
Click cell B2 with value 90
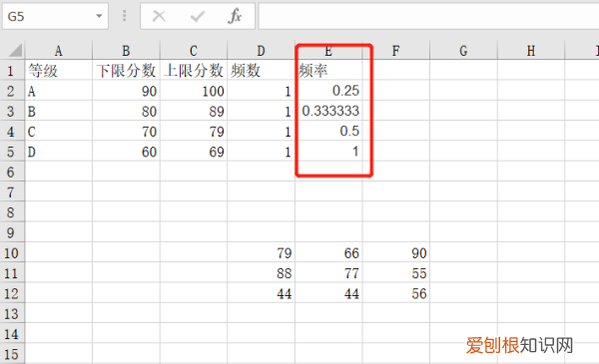coord(126,91)
